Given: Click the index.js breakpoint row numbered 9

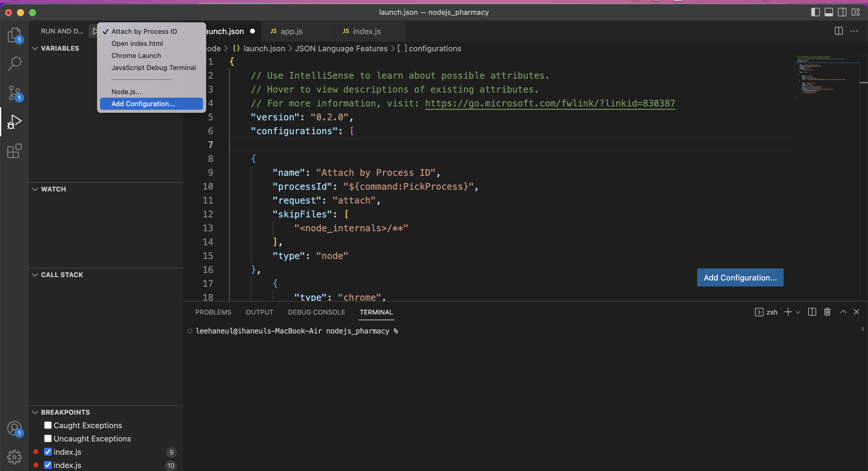Looking at the screenshot, I should 106,451.
